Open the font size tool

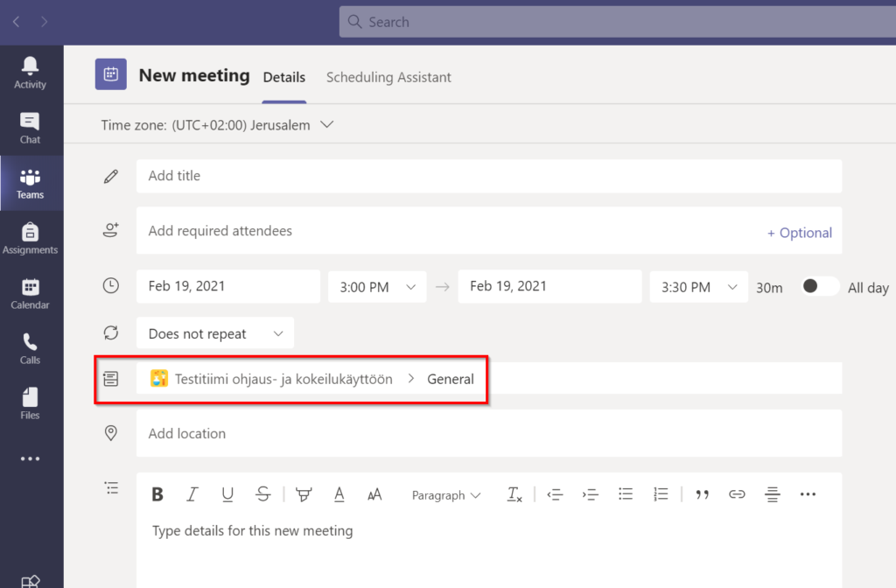(374, 494)
